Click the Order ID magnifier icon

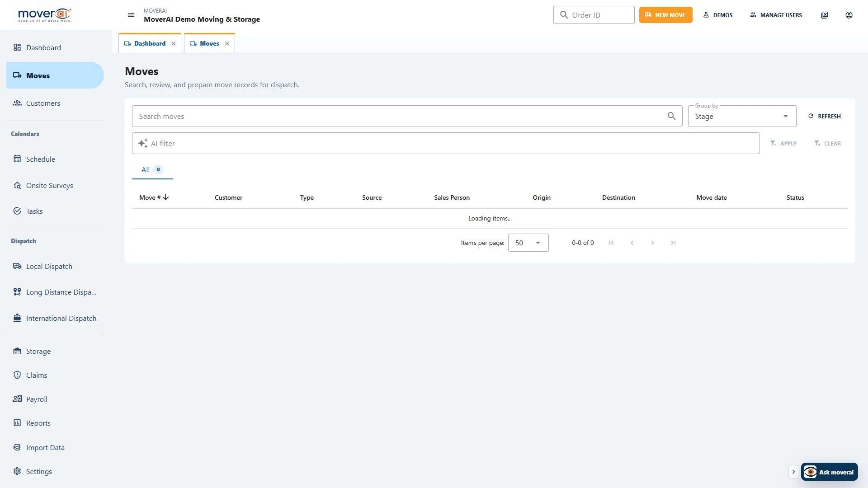click(x=564, y=15)
